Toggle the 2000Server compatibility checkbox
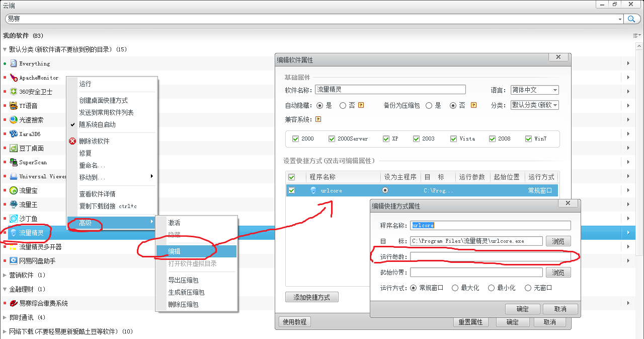This screenshot has height=339, width=644. 332,139
